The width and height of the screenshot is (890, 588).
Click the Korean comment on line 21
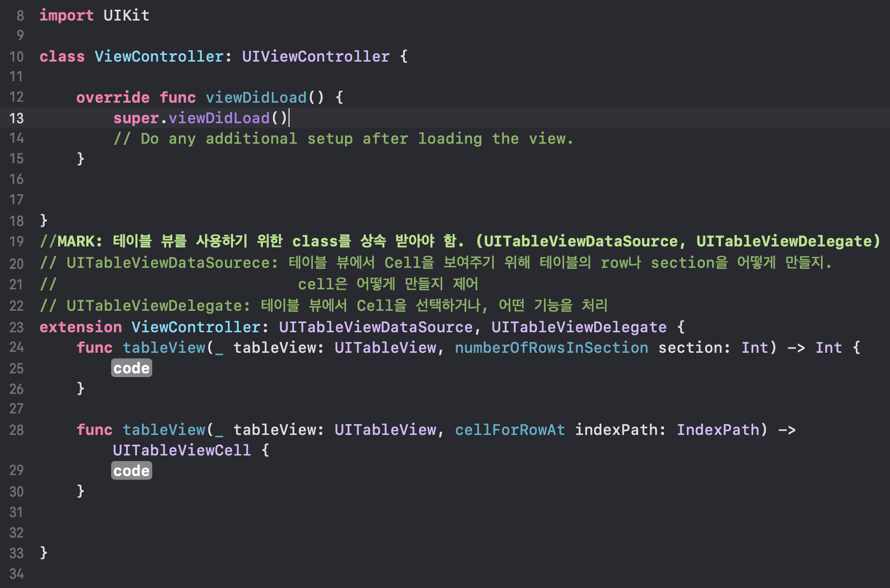pyautogui.click(x=388, y=284)
